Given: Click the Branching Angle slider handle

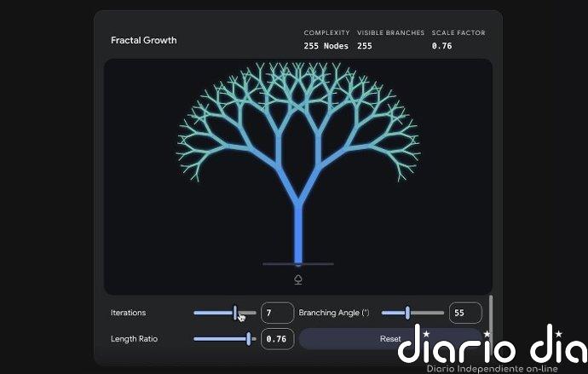Looking at the screenshot, I should tap(407, 313).
